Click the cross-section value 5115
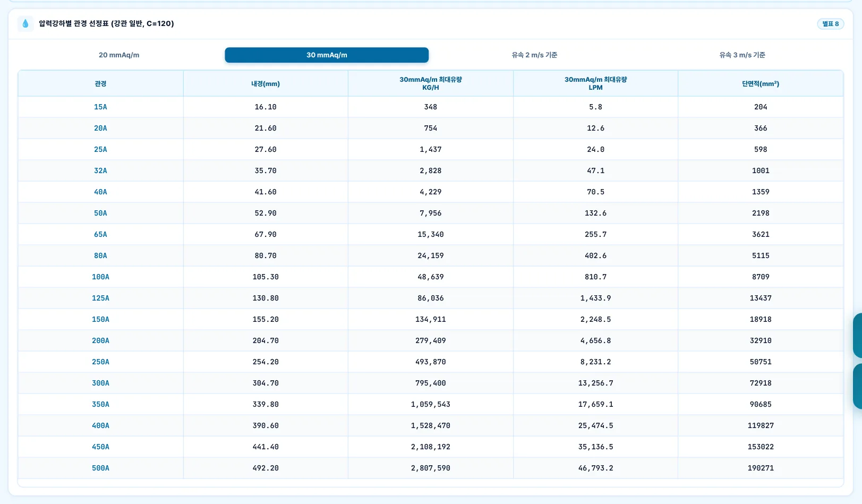The width and height of the screenshot is (862, 504). tap(761, 255)
